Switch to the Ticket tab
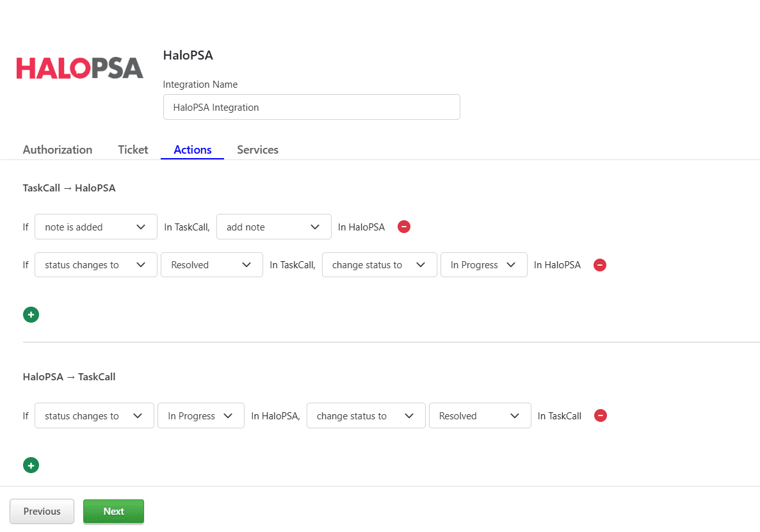Viewport: 760px width, 532px height. 133,150
